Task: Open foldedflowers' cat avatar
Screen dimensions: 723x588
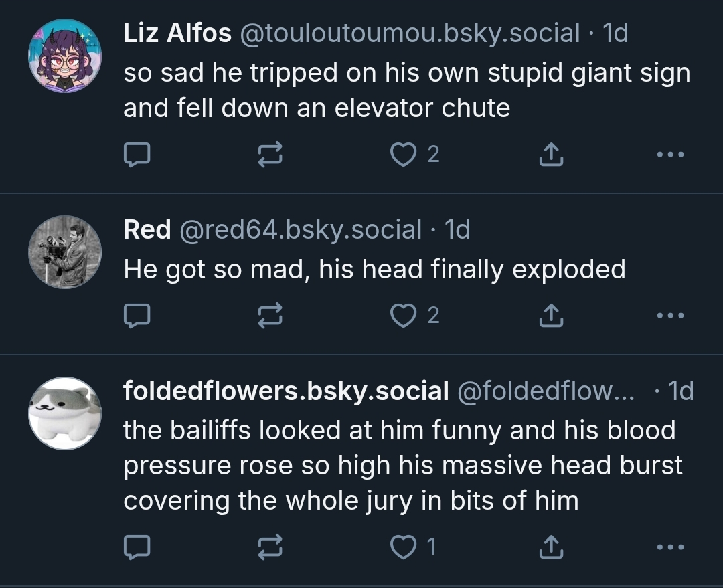Action: (x=65, y=413)
